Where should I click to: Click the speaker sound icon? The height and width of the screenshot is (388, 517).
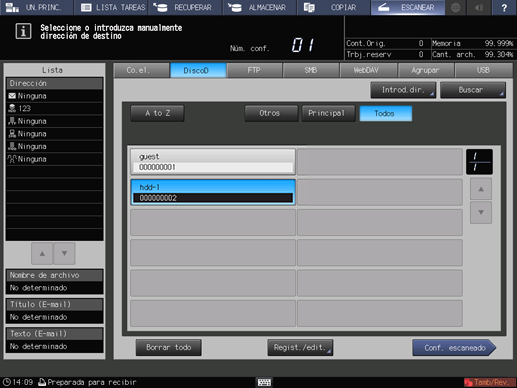(x=479, y=7)
